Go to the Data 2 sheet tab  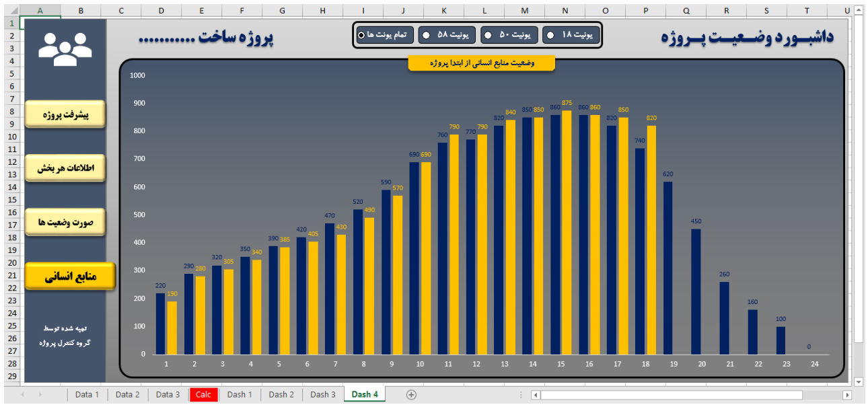[127, 395]
